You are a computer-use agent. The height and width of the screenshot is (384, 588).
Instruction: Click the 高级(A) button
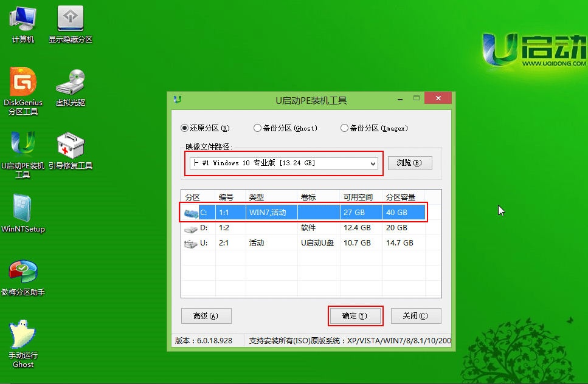tap(206, 316)
